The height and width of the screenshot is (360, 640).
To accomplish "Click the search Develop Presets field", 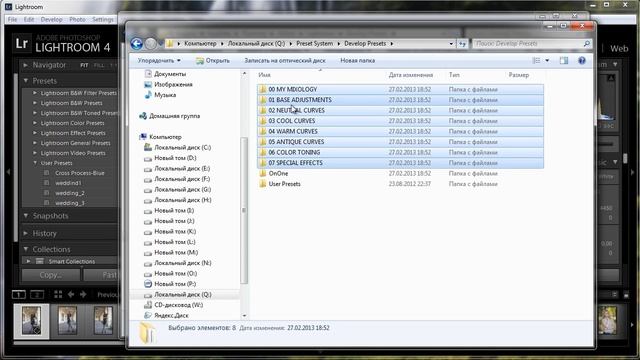I will click(x=528, y=43).
